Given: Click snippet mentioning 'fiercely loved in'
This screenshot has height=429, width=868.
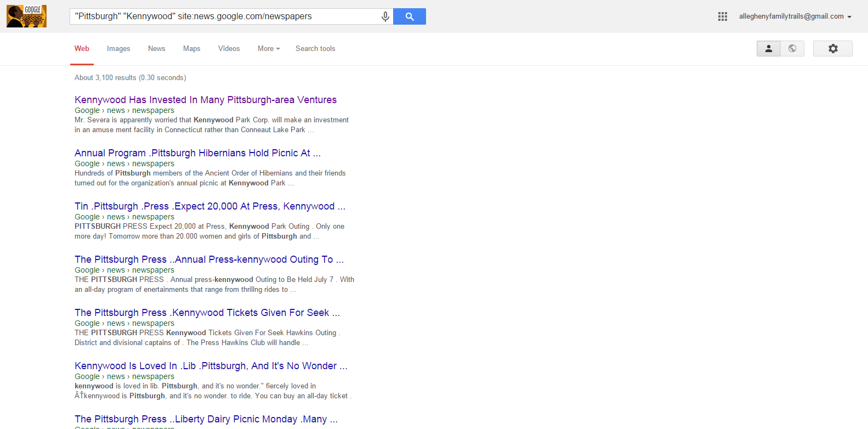Looking at the screenshot, I should click(213, 391).
